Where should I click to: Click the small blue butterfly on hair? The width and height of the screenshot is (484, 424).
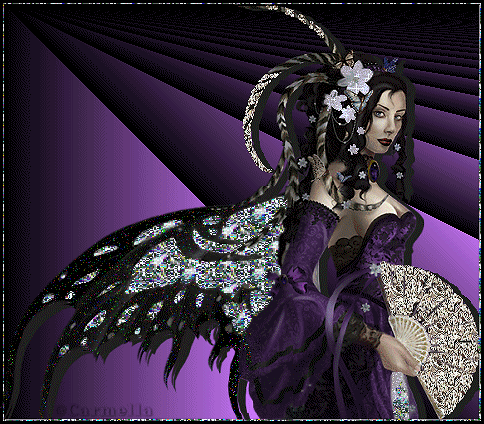(x=391, y=64)
